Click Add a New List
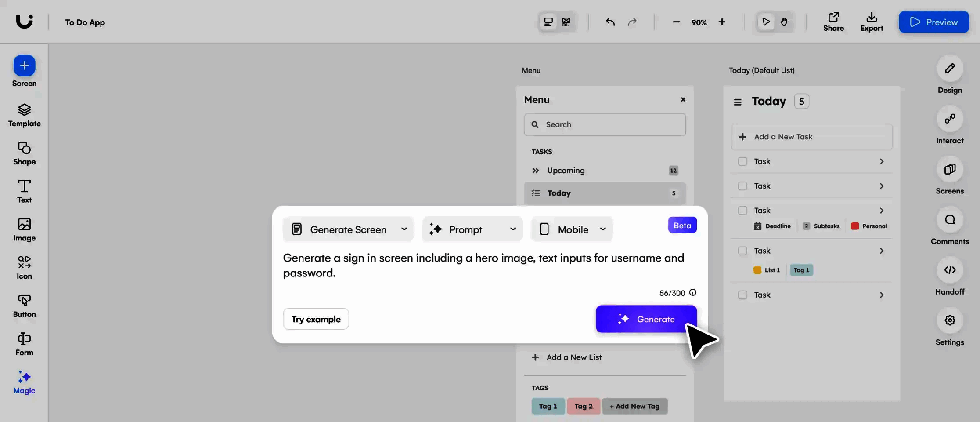980x422 pixels. tap(567, 358)
